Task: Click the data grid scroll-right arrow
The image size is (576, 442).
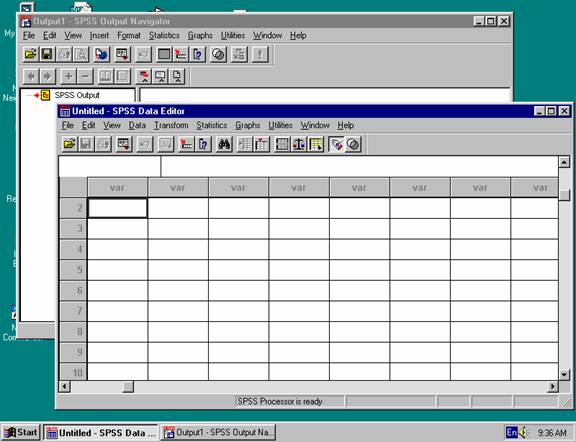Action: tap(552, 386)
